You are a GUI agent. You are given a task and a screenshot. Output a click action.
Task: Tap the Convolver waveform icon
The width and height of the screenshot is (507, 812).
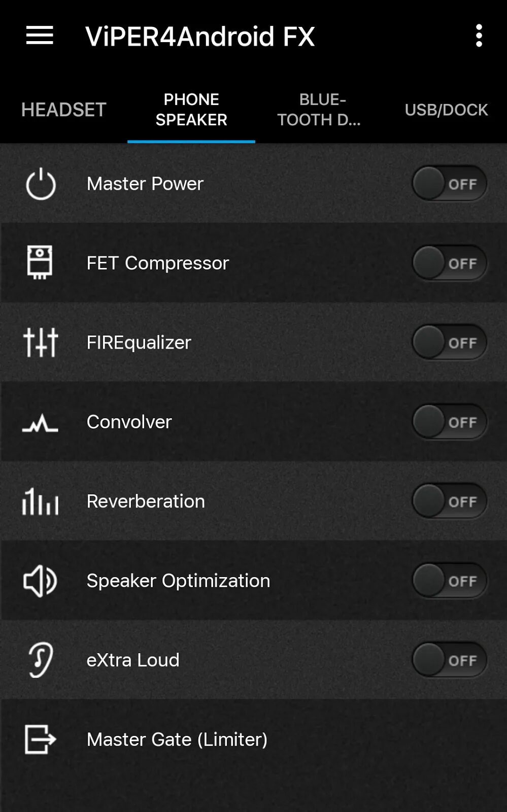[40, 422]
